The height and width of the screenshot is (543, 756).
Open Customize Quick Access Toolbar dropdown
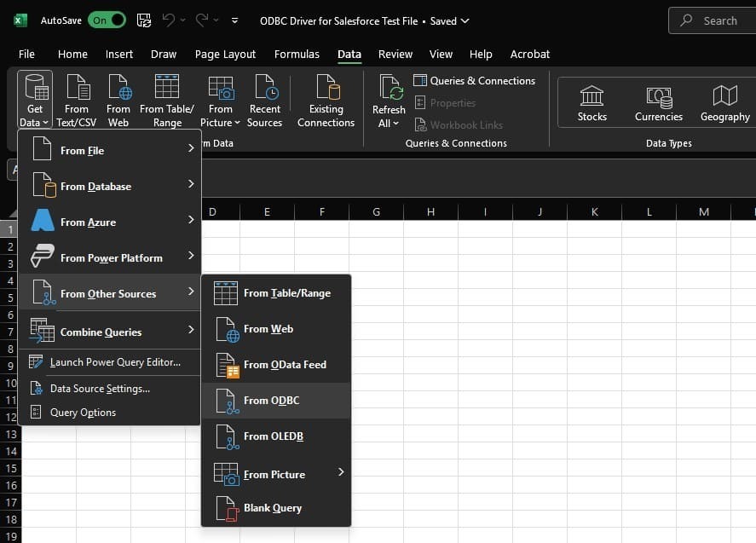click(234, 20)
